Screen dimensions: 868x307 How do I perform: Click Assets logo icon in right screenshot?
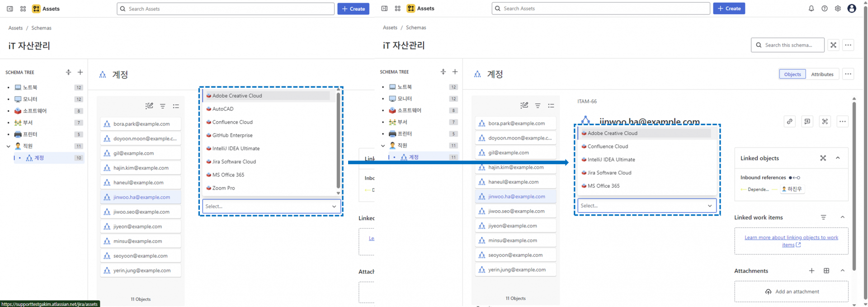pyautogui.click(x=411, y=8)
